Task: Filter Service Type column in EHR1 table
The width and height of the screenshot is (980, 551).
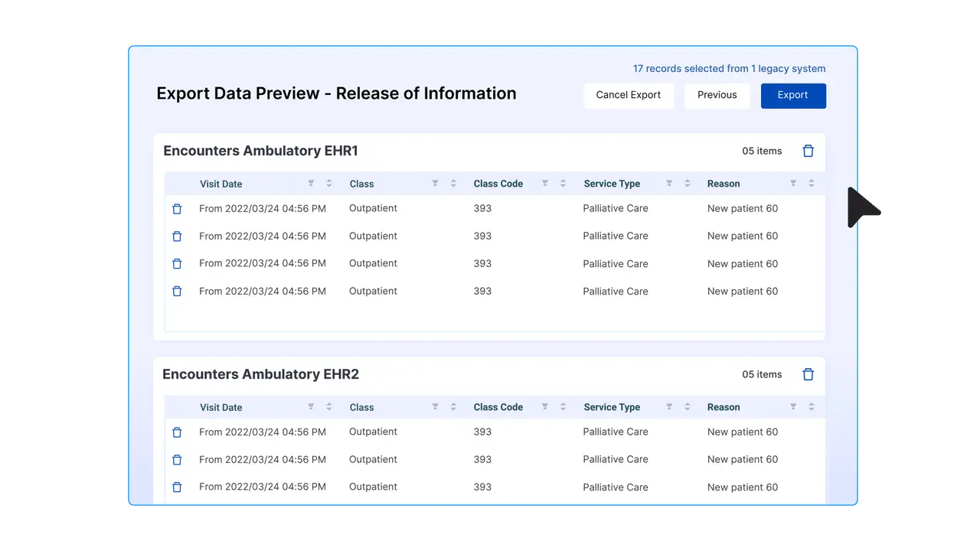Action: coord(669,184)
